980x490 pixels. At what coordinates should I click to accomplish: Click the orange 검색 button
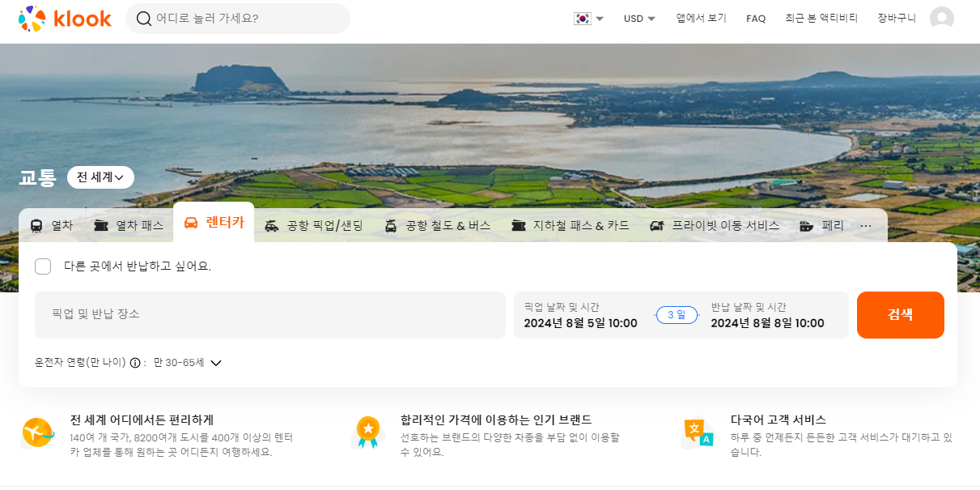pos(901,315)
